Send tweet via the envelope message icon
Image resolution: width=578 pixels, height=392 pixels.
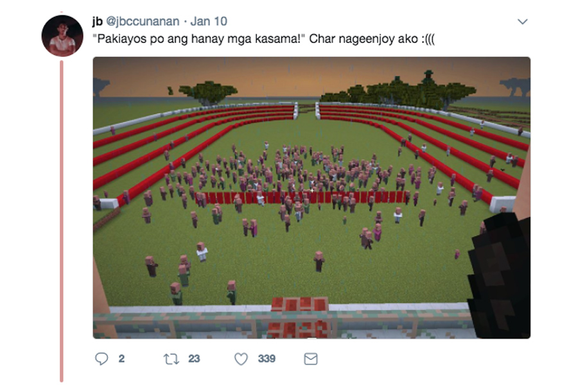pos(311,359)
